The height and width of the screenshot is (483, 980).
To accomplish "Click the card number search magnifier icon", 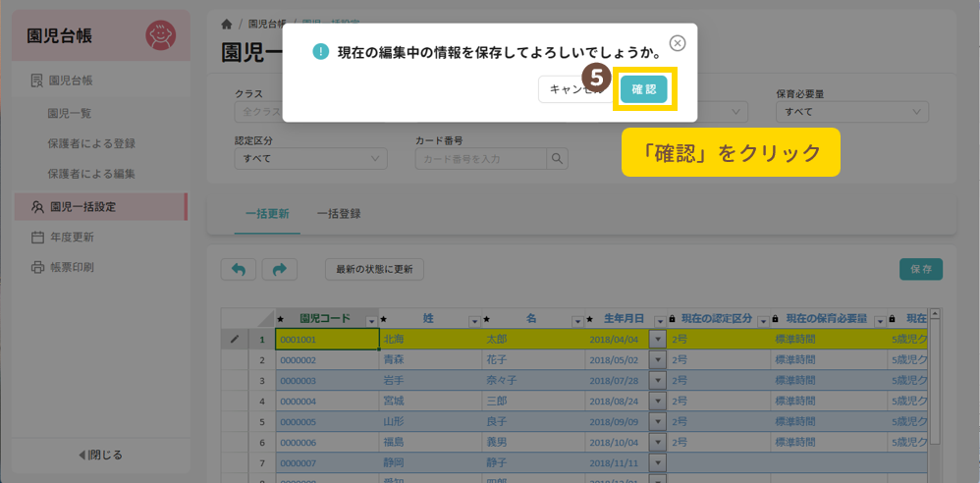I will (557, 158).
